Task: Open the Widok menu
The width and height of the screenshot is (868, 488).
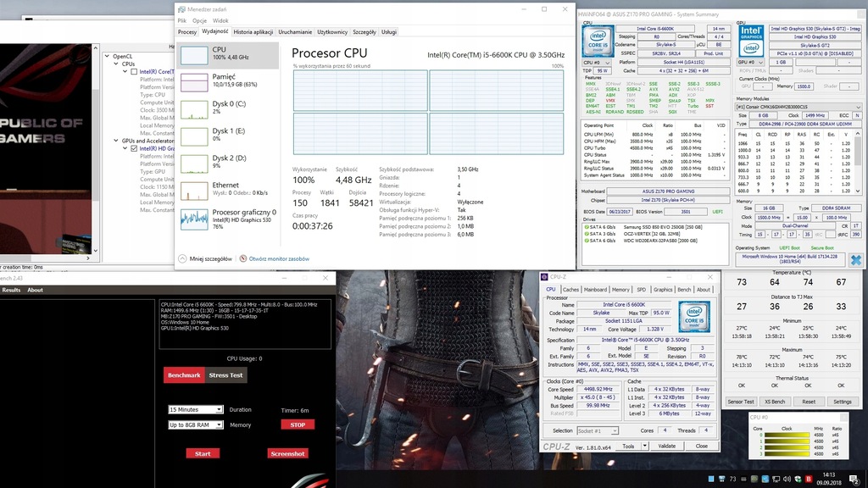Action: pos(220,20)
